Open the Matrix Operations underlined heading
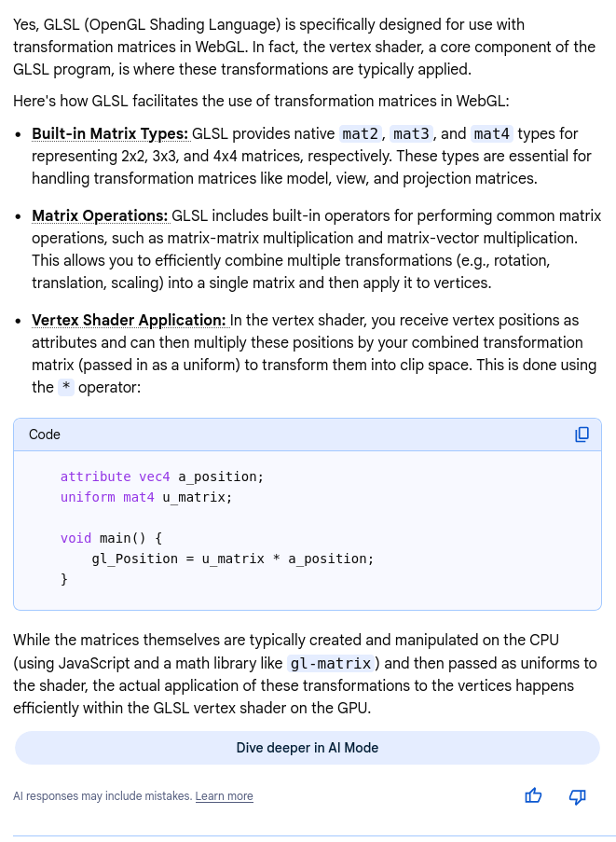616x842 pixels. pos(100,216)
